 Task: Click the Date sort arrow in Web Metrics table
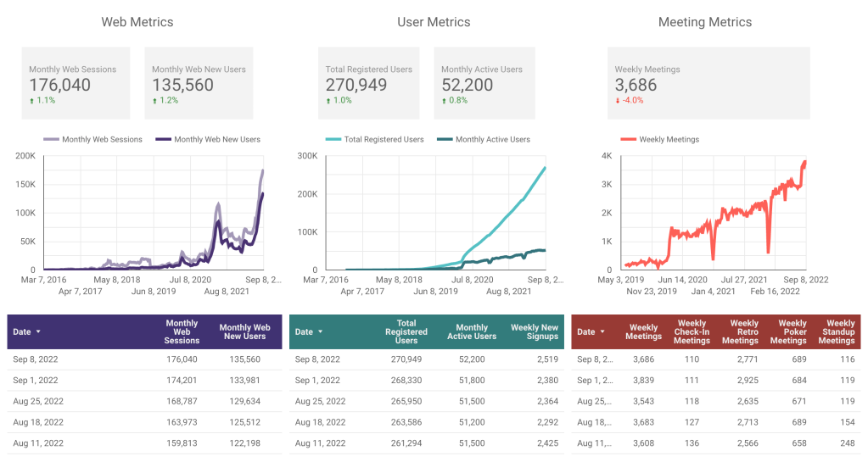tap(38, 331)
